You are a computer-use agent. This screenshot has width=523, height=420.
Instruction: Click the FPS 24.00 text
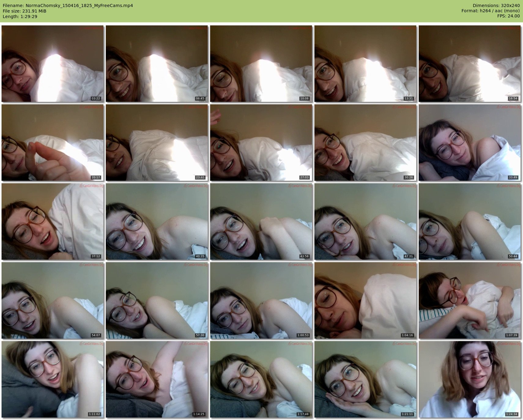pos(508,16)
